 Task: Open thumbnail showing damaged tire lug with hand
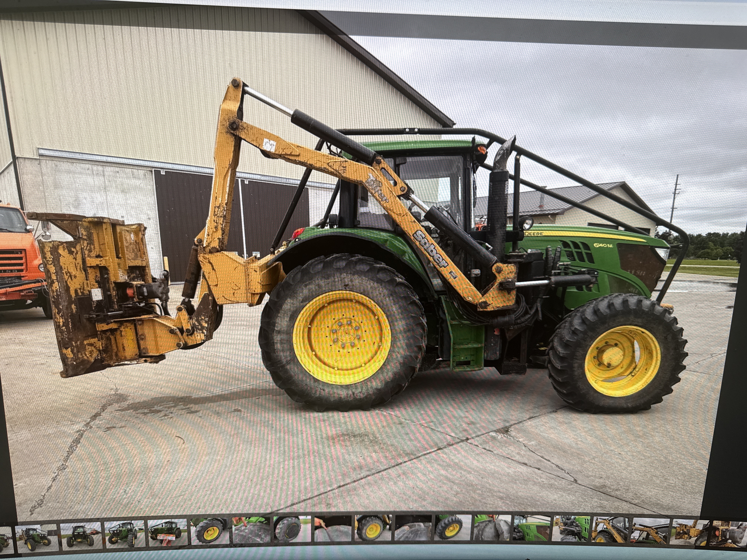(x=492, y=528)
